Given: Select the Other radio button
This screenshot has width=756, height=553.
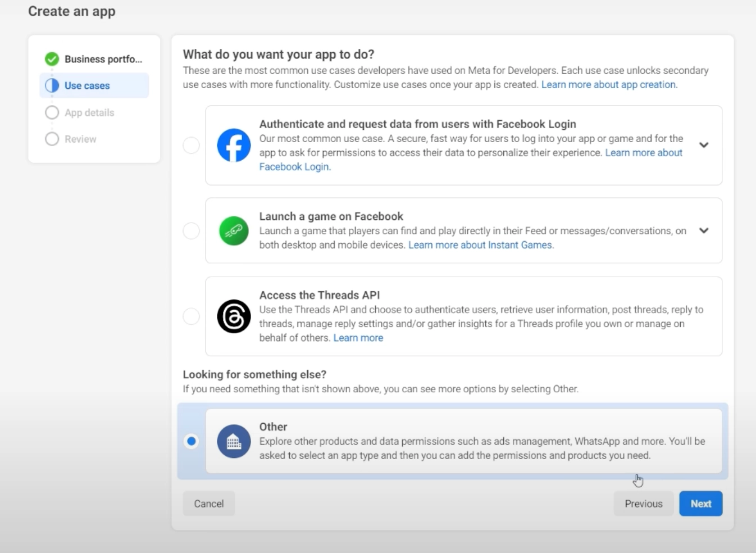Looking at the screenshot, I should click(192, 441).
